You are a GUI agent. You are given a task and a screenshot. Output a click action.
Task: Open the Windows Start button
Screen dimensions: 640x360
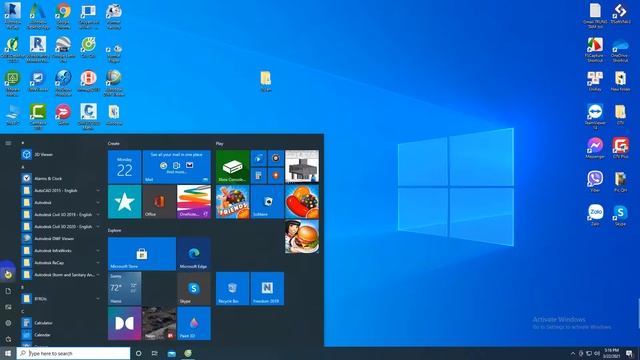coord(8,353)
